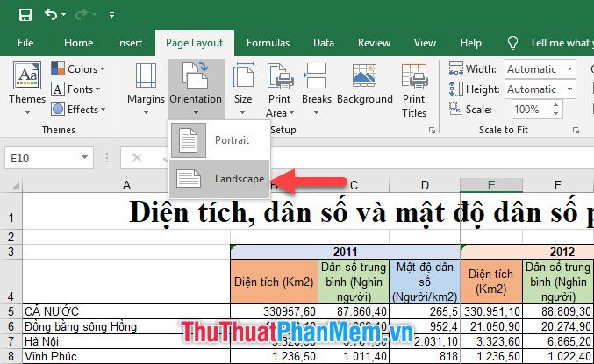Switch to the View tab

[425, 43]
